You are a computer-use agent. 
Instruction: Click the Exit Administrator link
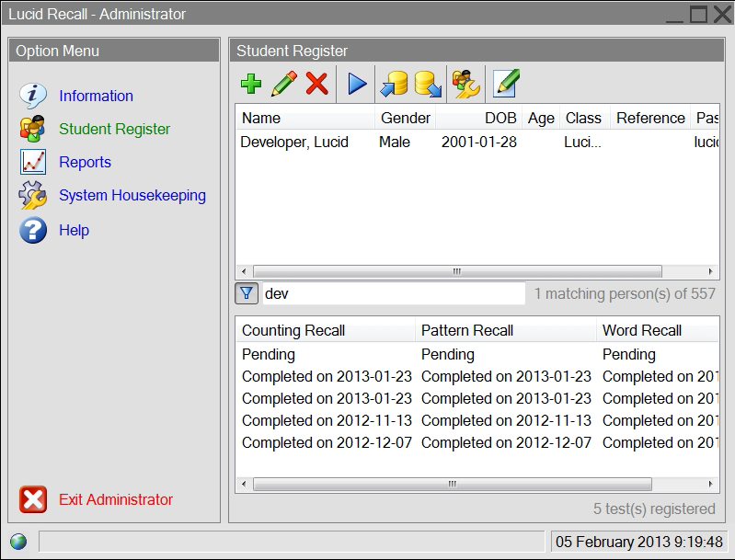click(116, 499)
